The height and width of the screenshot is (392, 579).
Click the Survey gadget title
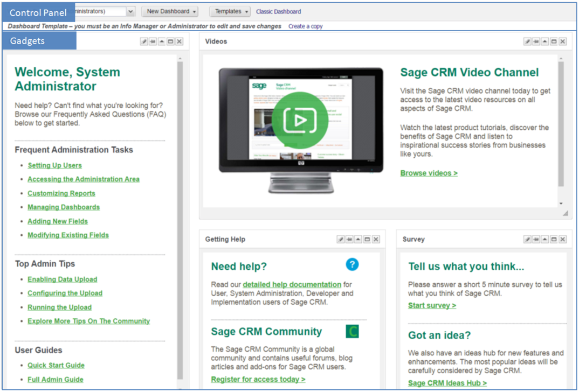(x=413, y=239)
